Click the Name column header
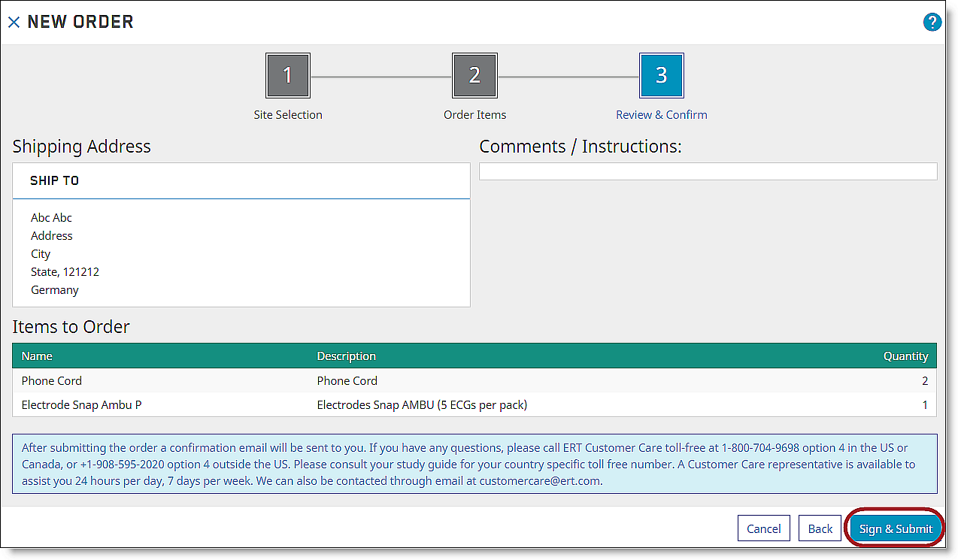 pyautogui.click(x=37, y=356)
